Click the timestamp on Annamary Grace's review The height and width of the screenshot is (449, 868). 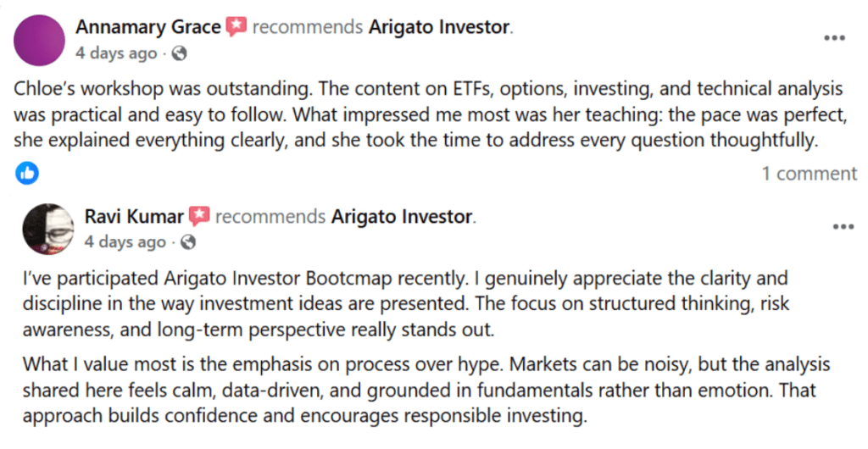pos(116,53)
